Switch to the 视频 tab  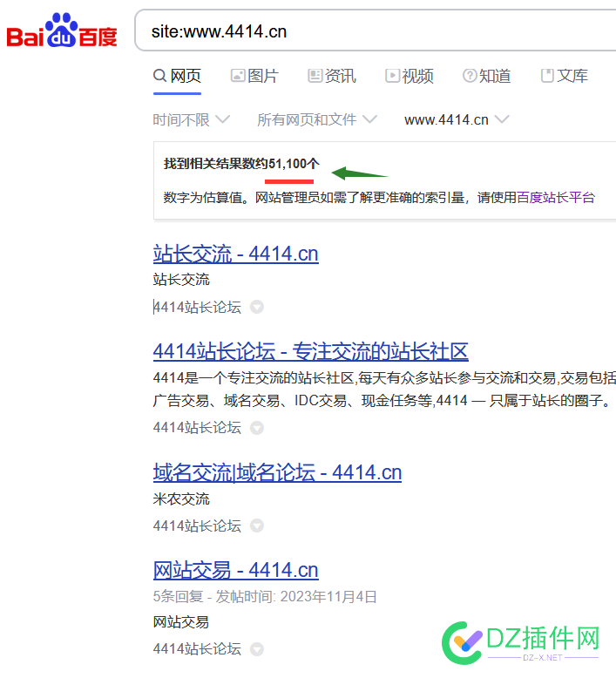pyautogui.click(x=409, y=76)
